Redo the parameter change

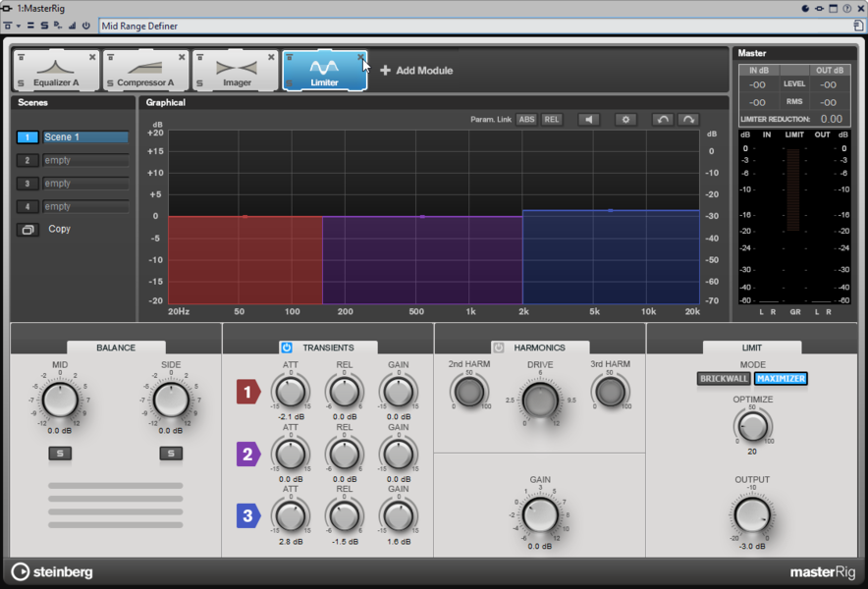point(688,120)
